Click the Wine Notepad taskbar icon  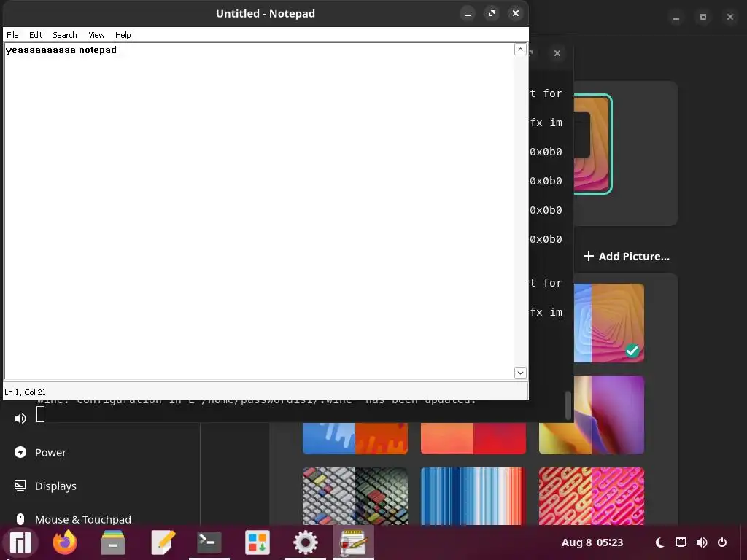[353, 542]
